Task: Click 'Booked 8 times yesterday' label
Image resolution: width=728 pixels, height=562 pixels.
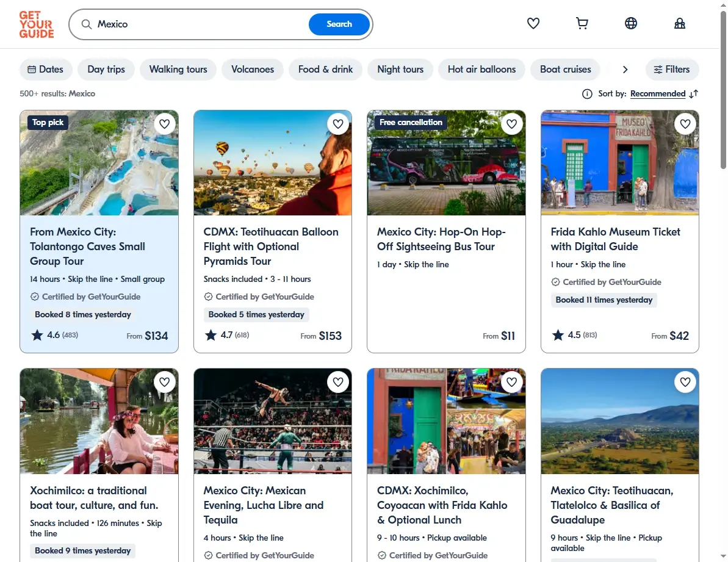Action: pyautogui.click(x=82, y=315)
